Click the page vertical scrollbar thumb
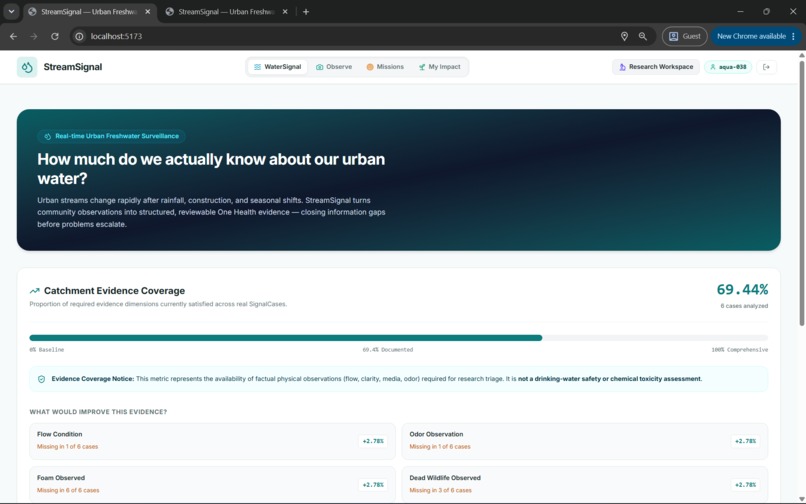 [802, 193]
